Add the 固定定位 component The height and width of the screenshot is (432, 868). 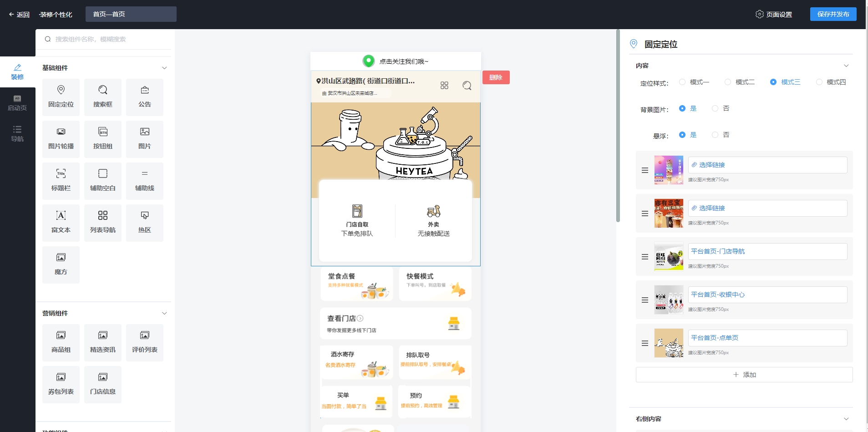pos(61,97)
